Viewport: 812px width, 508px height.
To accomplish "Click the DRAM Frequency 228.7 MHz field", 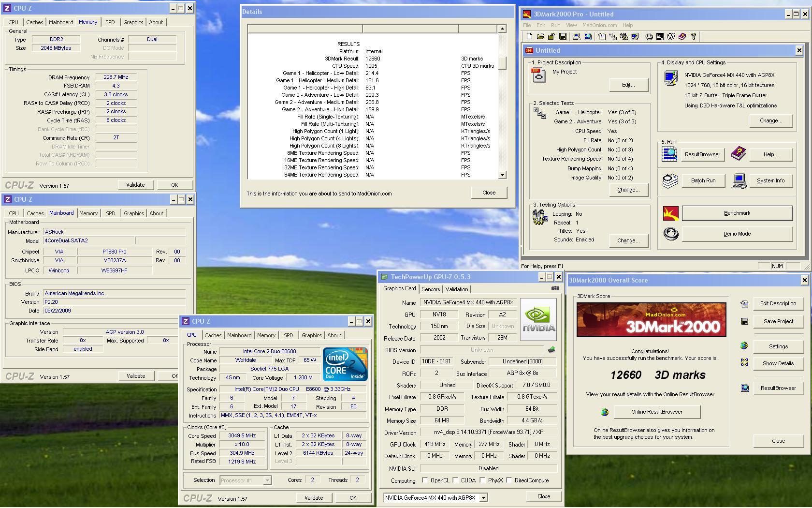I will 116,77.
